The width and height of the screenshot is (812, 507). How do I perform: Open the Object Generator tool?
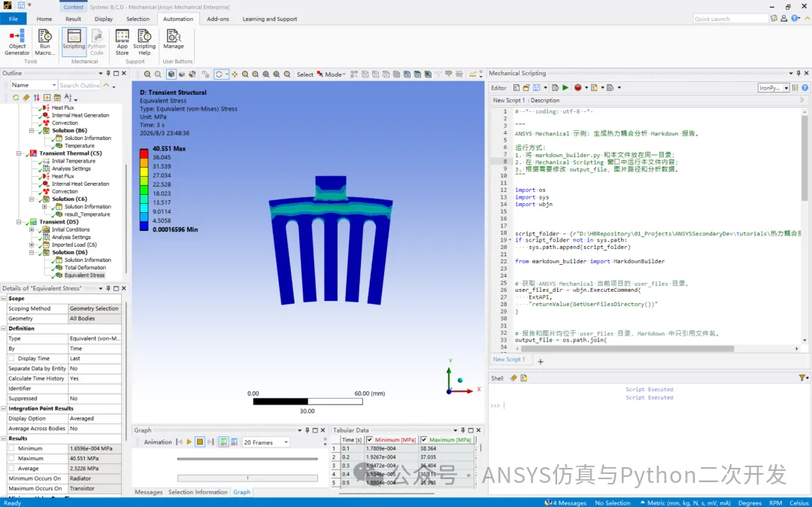pos(17,42)
